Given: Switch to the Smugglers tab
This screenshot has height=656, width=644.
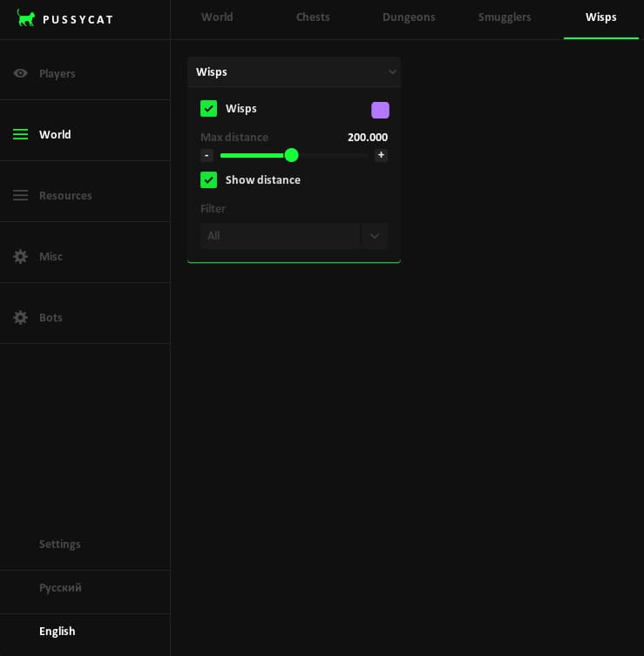Looking at the screenshot, I should 505,17.
